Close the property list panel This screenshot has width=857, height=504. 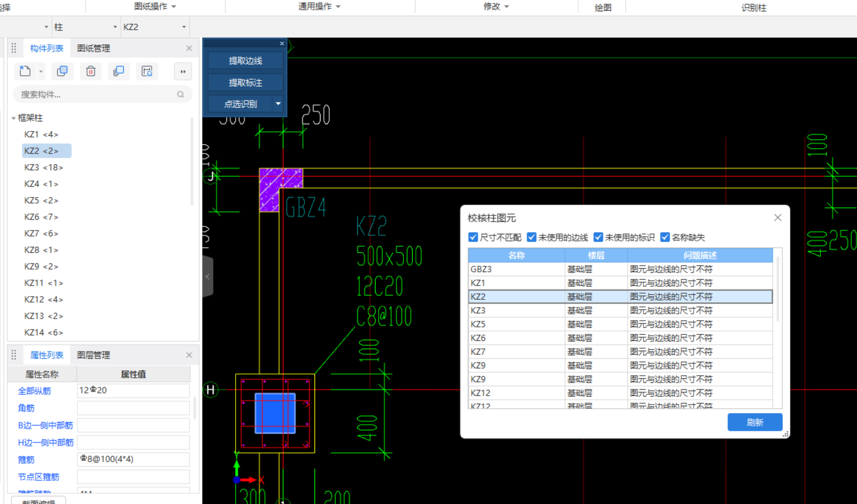tap(189, 355)
